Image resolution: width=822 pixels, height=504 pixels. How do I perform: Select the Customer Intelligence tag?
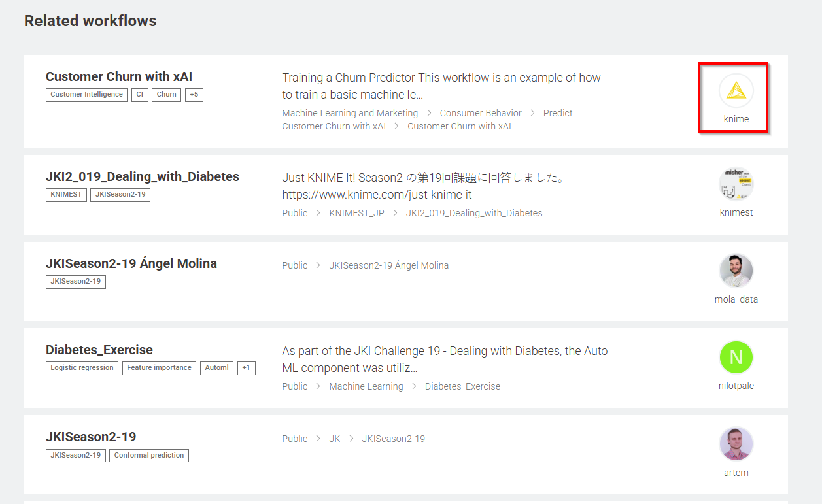(86, 95)
